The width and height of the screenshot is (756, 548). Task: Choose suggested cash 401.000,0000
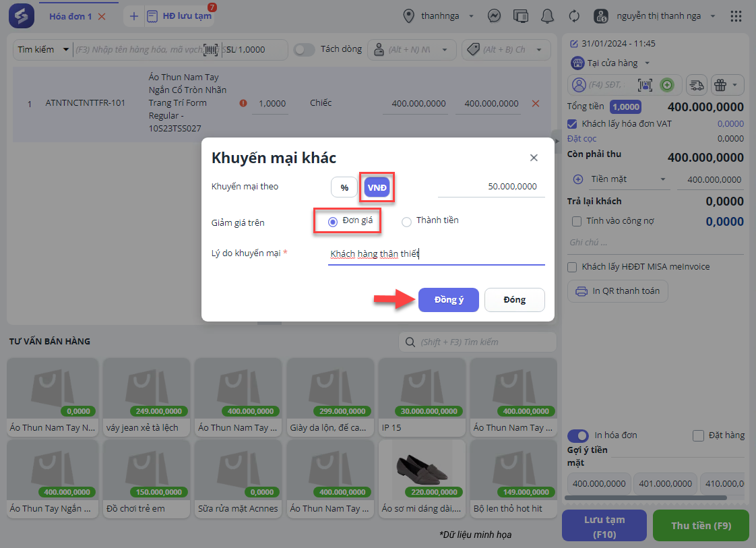pos(665,483)
